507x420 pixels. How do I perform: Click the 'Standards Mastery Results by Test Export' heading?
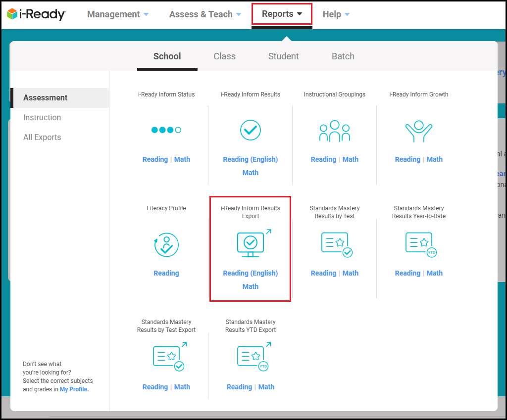(x=166, y=326)
